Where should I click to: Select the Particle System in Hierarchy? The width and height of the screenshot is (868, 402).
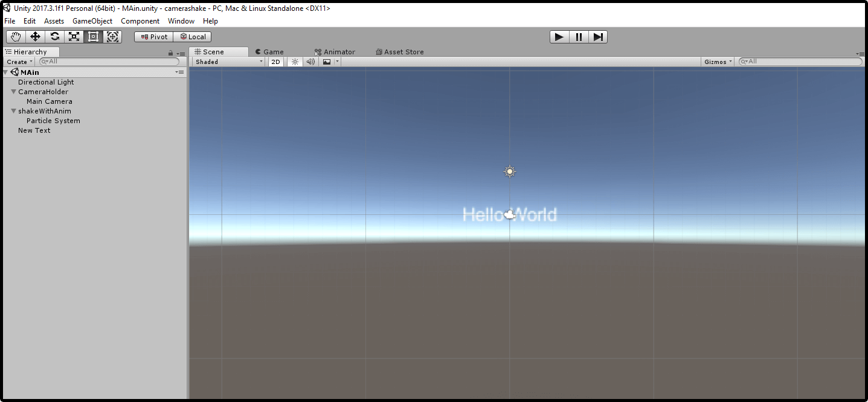point(53,120)
